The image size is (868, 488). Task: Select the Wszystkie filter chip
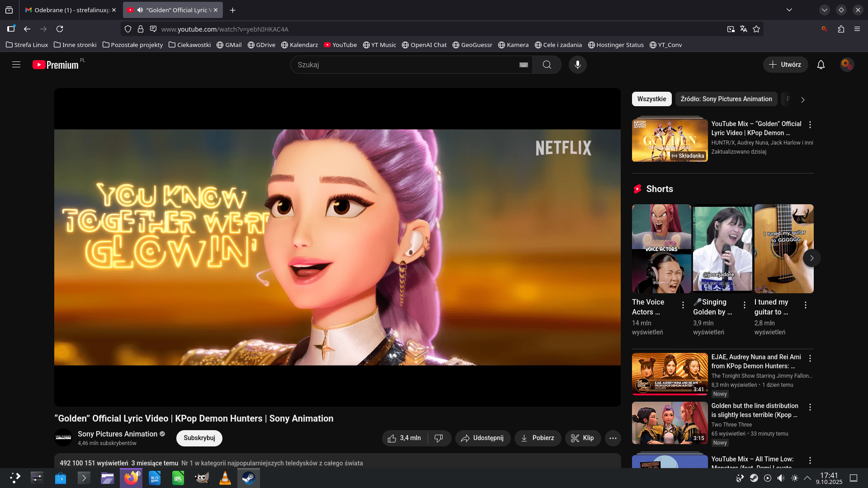click(651, 99)
